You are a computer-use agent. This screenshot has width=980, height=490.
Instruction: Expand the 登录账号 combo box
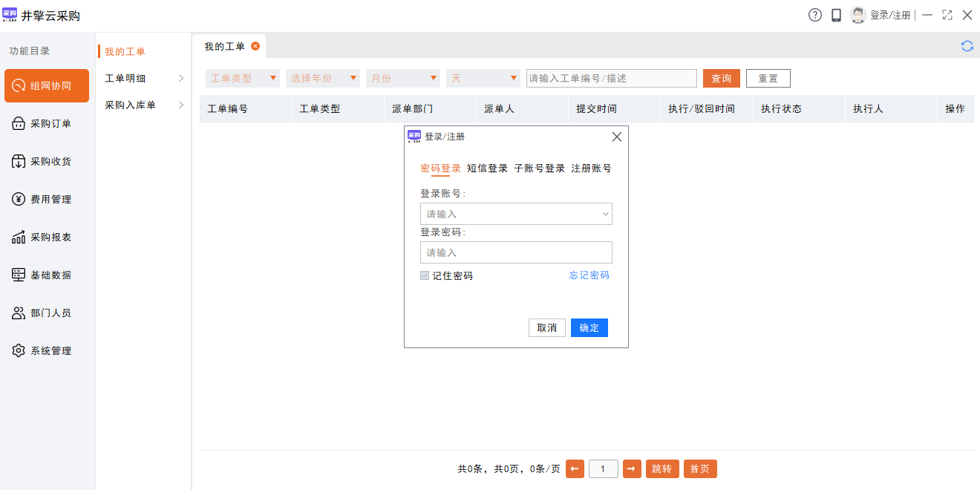coord(605,214)
